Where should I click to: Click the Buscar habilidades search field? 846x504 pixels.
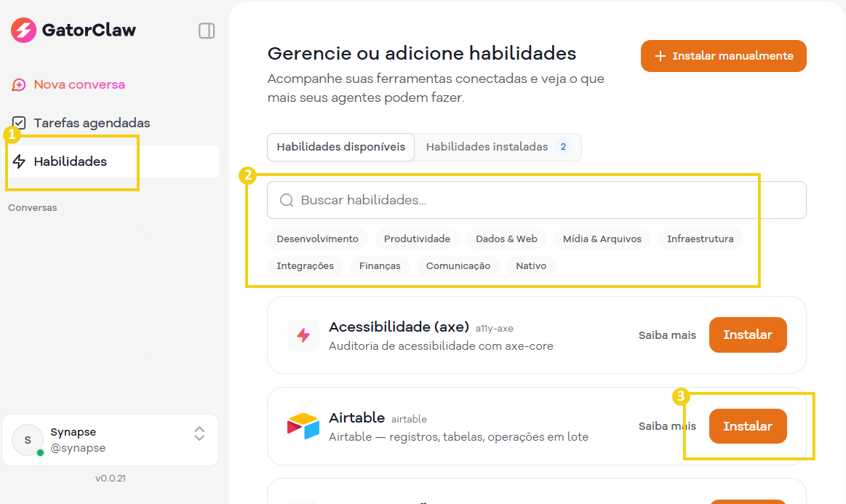pos(436,199)
